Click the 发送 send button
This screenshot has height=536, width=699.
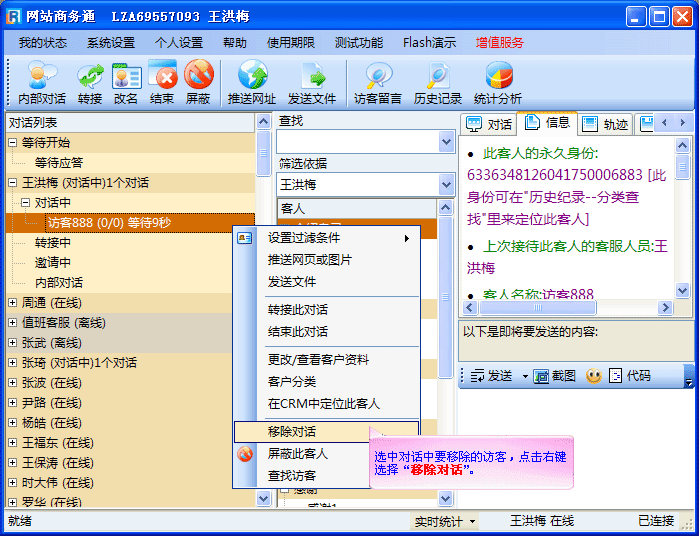(490, 376)
